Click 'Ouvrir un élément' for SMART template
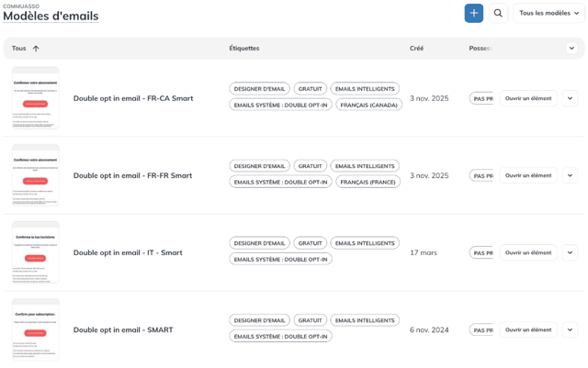 pyautogui.click(x=528, y=329)
